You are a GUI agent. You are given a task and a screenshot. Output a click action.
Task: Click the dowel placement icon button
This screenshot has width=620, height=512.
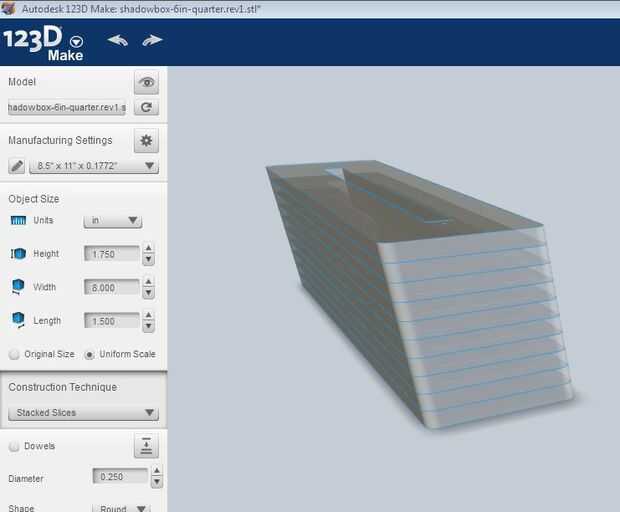146,446
